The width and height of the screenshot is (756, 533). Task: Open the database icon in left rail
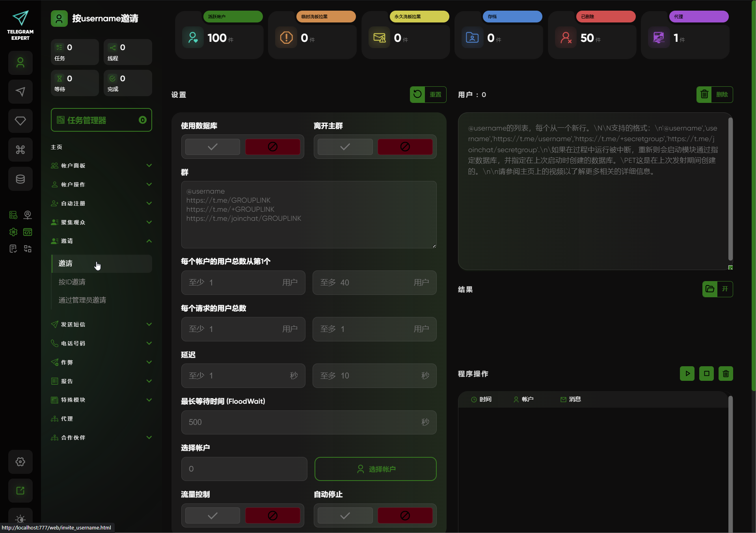[x=20, y=179]
